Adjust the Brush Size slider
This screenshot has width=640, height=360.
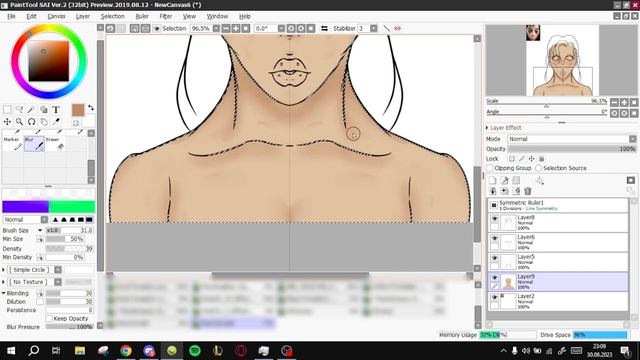pyautogui.click(x=69, y=231)
